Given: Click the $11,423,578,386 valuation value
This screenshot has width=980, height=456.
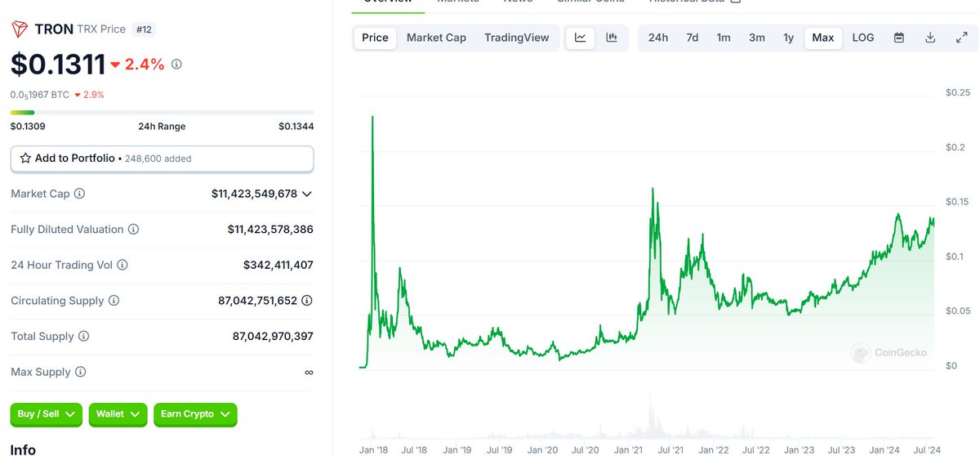Looking at the screenshot, I should [270, 230].
